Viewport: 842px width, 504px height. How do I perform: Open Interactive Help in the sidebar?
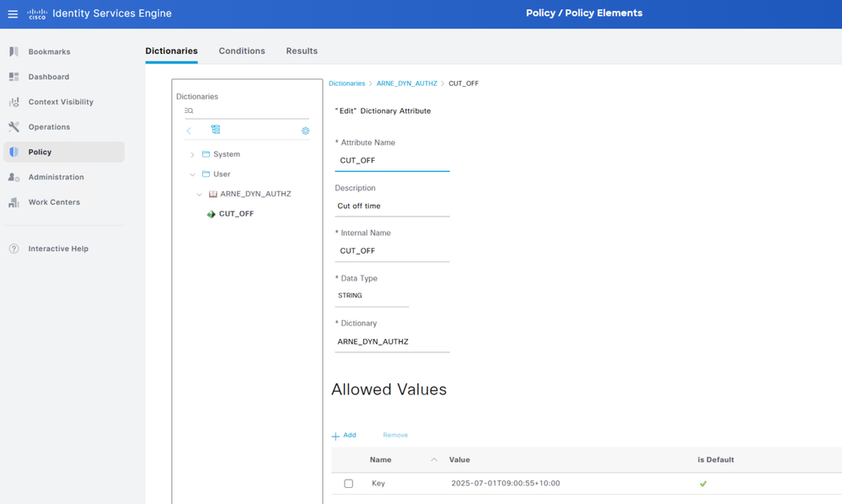[x=58, y=249]
